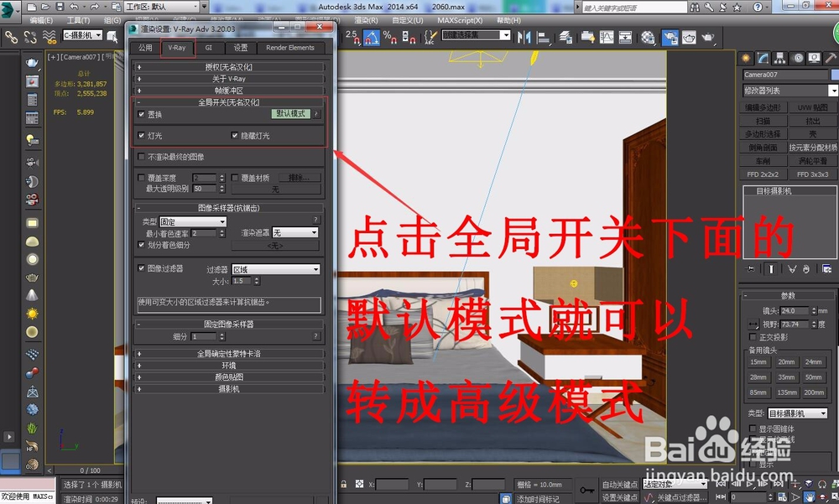Open the 类型 sampler type dropdown (固定)

click(x=193, y=221)
